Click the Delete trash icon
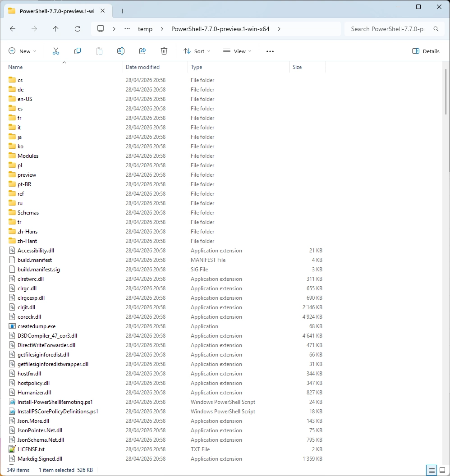The height and width of the screenshot is (476, 450). coord(164,51)
